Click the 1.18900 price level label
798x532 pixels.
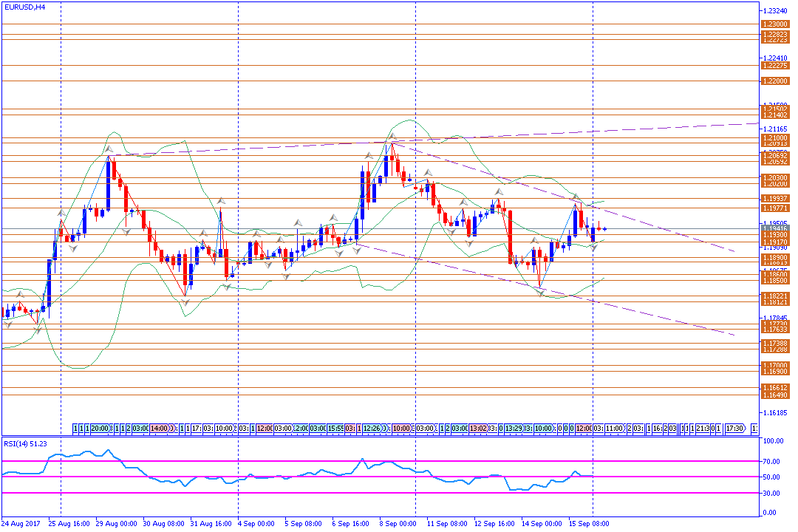click(x=775, y=258)
